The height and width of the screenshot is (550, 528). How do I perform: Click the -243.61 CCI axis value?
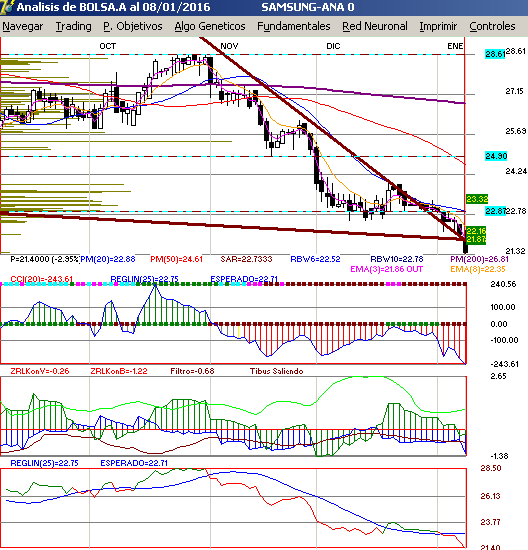click(504, 364)
